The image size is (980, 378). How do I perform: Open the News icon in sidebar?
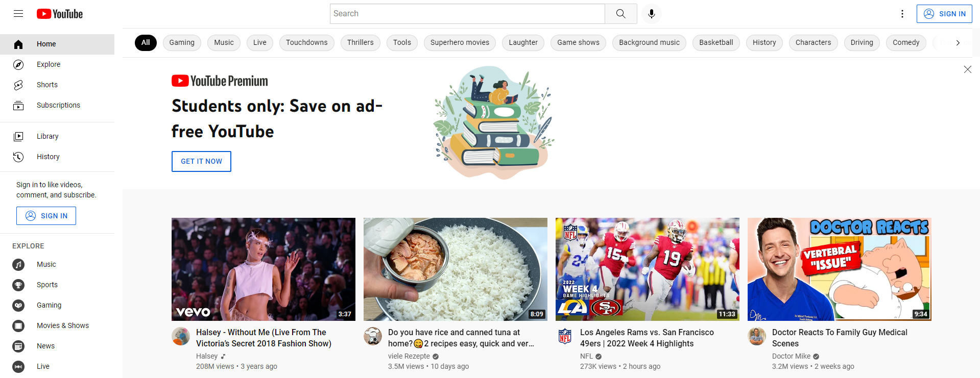coord(18,346)
